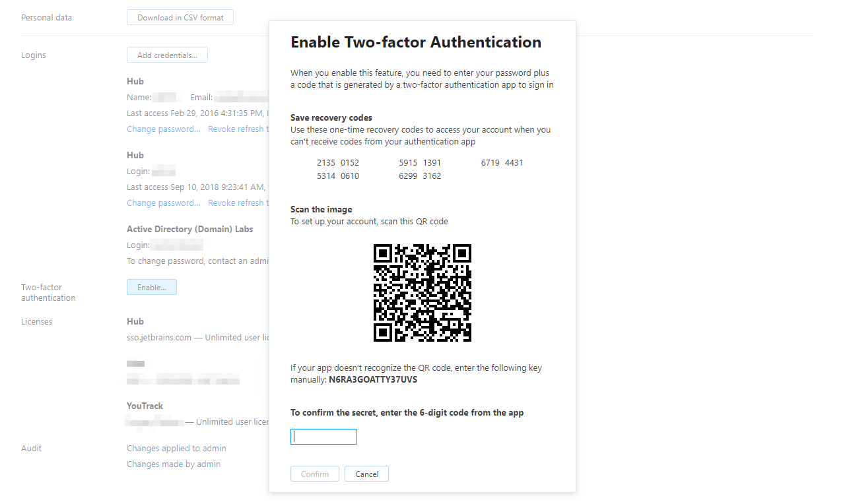Image resolution: width=845 pixels, height=504 pixels.
Task: Click the QR code image
Action: (422, 292)
